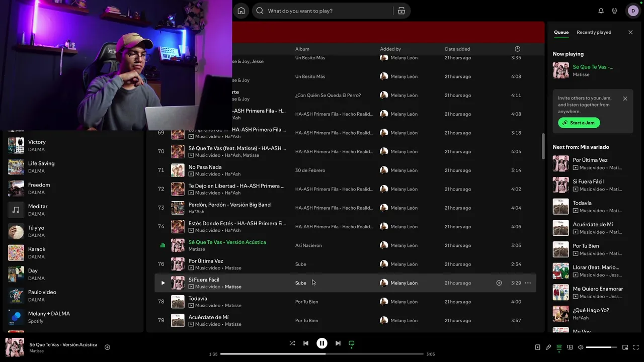Image resolution: width=644 pixels, height=362 pixels.
Task: Sort by Album column header
Action: click(302, 49)
